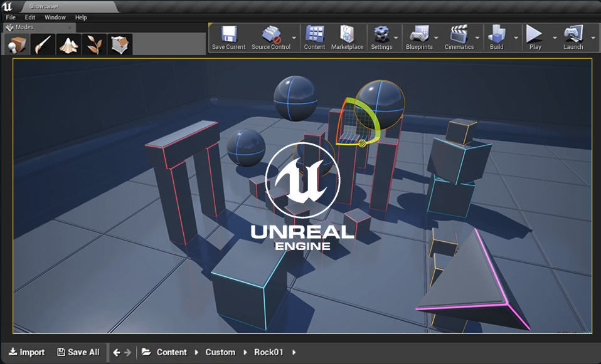The image size is (601, 364).
Task: Expand the Build options dropdown arrow
Action: (x=516, y=38)
